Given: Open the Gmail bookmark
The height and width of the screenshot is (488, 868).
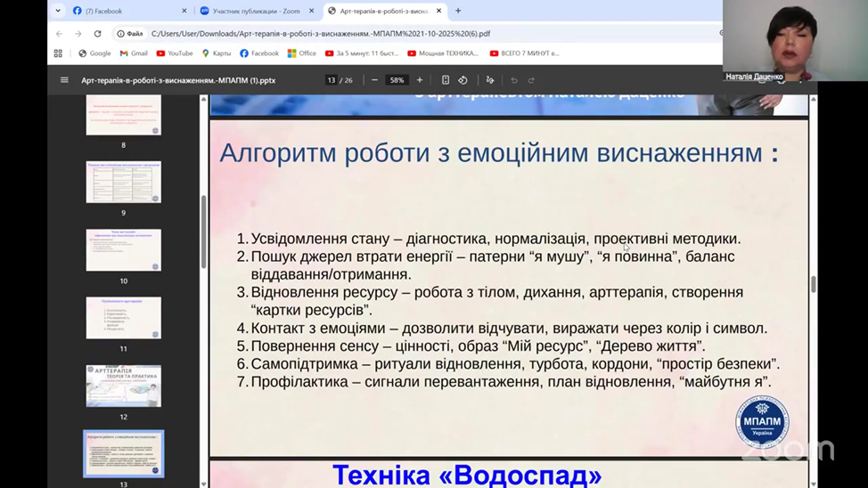Looking at the screenshot, I should 134,53.
